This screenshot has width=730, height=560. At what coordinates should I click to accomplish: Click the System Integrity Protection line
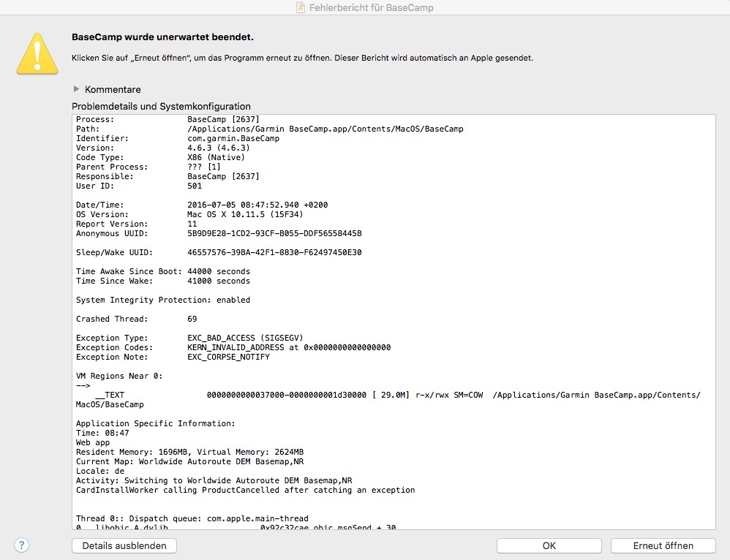pos(162,300)
